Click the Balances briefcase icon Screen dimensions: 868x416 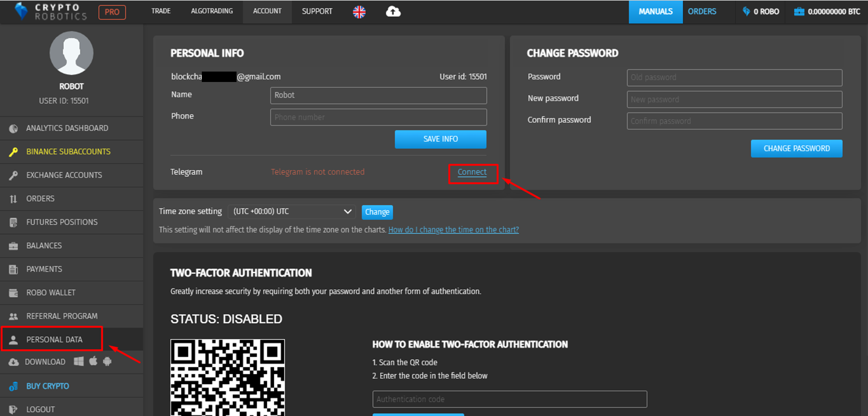[x=13, y=246]
